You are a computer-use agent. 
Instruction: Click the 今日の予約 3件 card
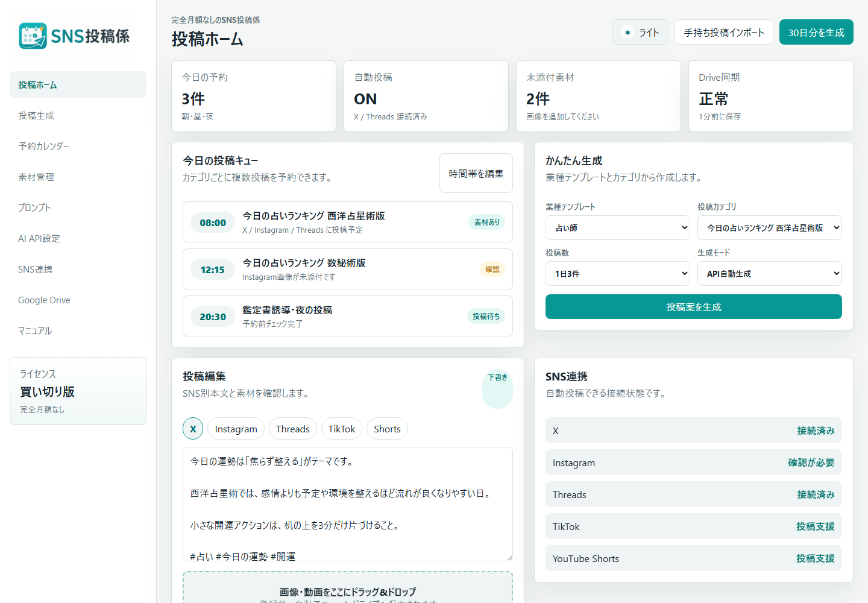coord(254,96)
